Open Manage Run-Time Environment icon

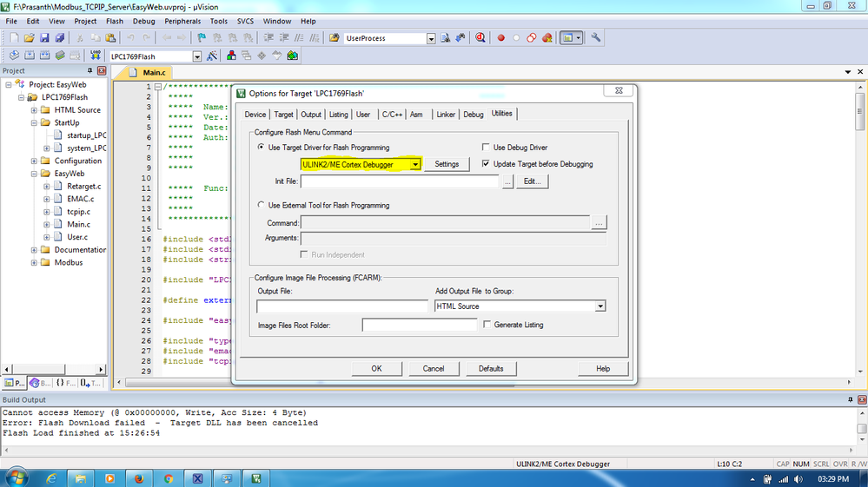(x=262, y=56)
